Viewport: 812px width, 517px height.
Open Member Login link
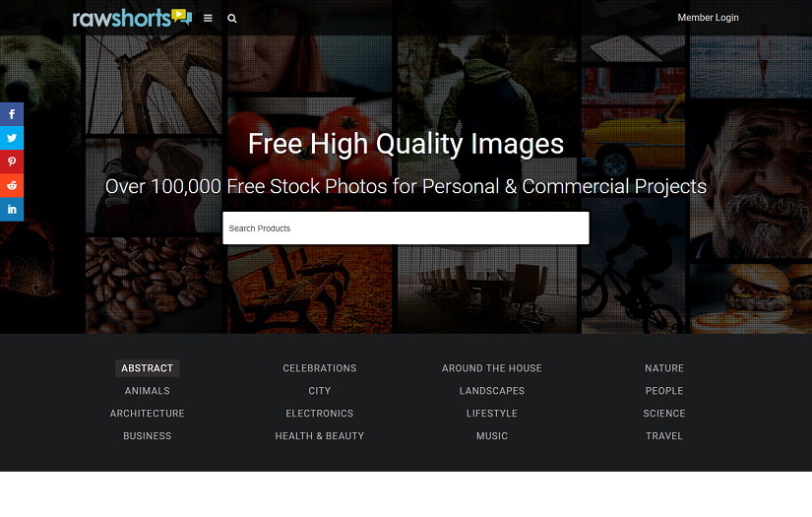708,18
